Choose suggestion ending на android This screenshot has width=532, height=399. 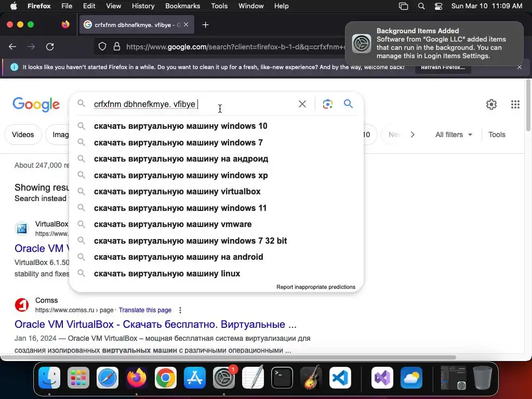(x=217, y=257)
